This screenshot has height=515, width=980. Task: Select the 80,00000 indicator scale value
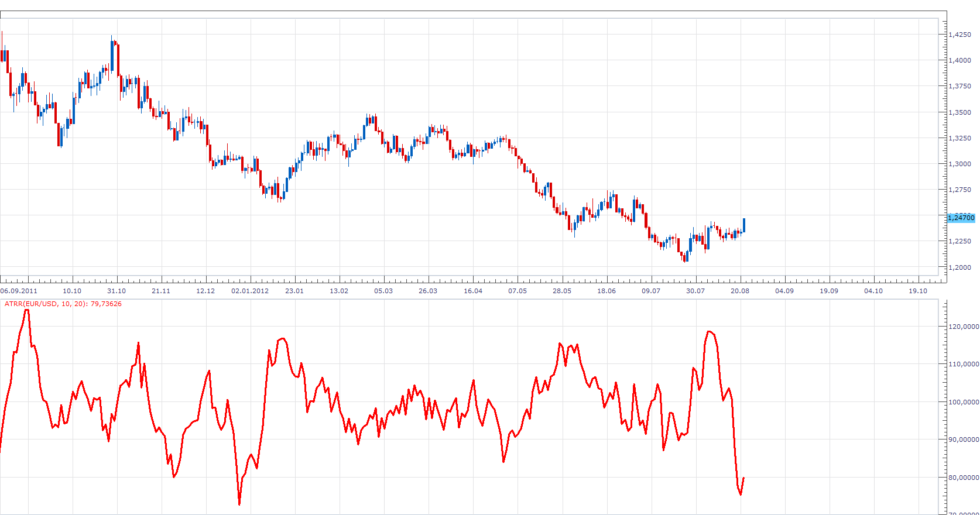[964, 478]
